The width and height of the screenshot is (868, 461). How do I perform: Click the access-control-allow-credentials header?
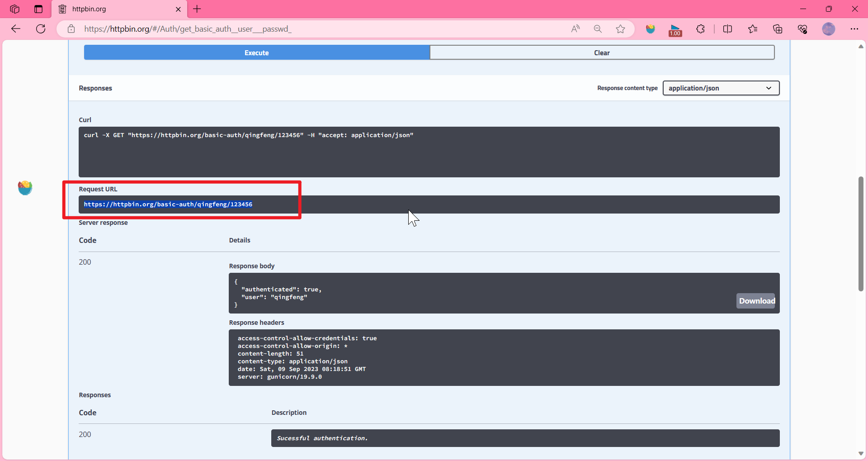[307, 338]
